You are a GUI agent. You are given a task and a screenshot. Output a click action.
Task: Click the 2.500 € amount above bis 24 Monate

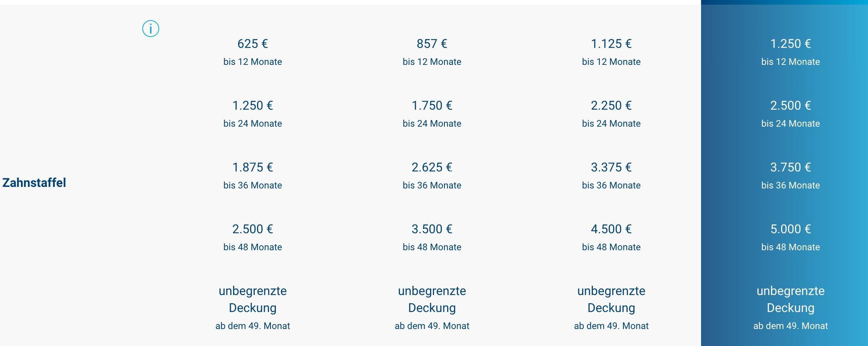[791, 105]
